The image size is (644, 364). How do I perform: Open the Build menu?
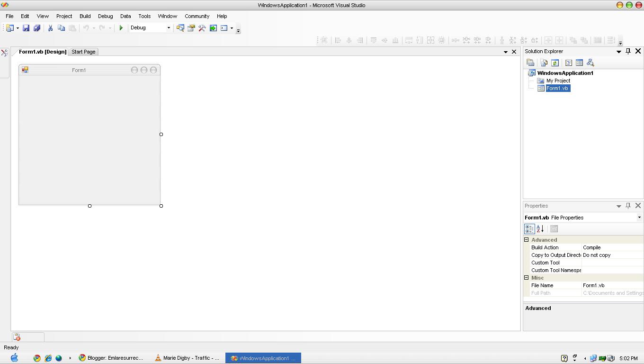coord(85,16)
